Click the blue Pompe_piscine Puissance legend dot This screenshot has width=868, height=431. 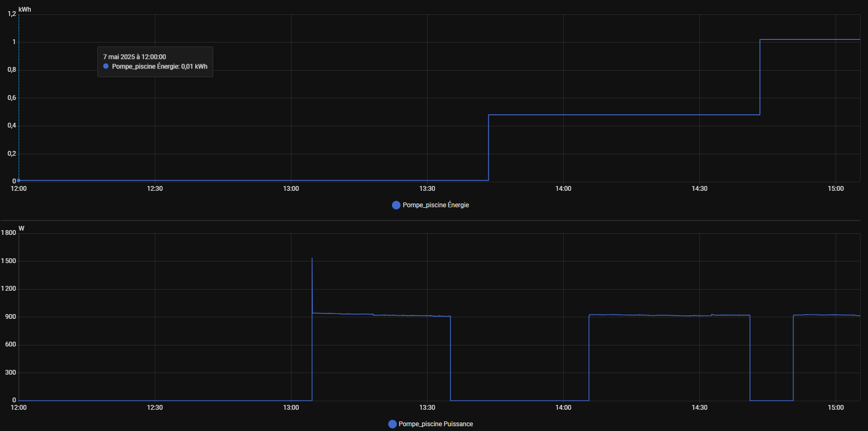pyautogui.click(x=393, y=424)
